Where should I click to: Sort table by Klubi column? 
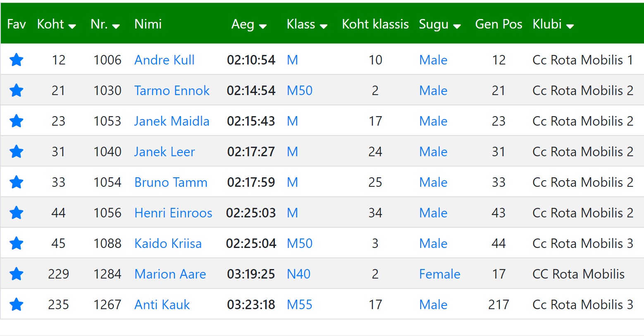[553, 24]
